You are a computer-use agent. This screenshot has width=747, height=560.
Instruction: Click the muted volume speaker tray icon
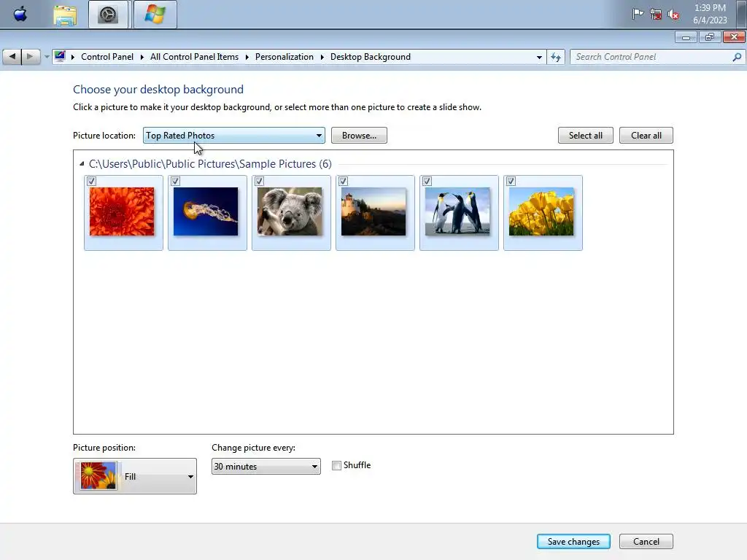(673, 15)
